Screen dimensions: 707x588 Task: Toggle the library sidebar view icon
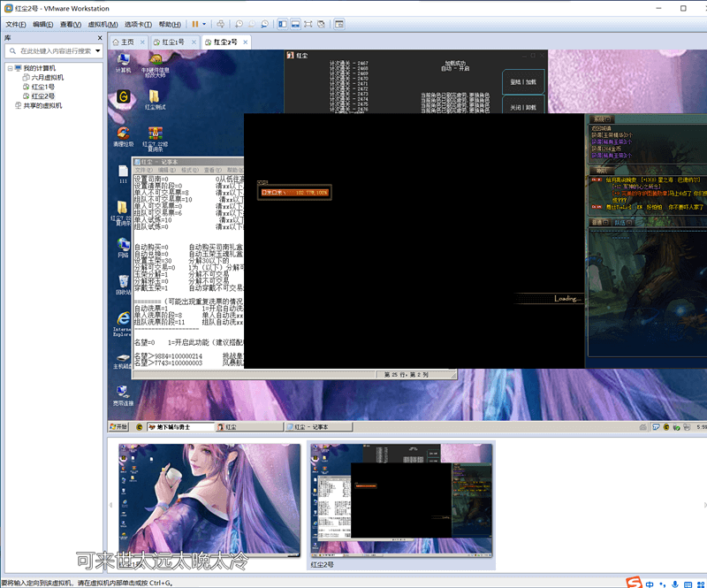pyautogui.click(x=282, y=24)
